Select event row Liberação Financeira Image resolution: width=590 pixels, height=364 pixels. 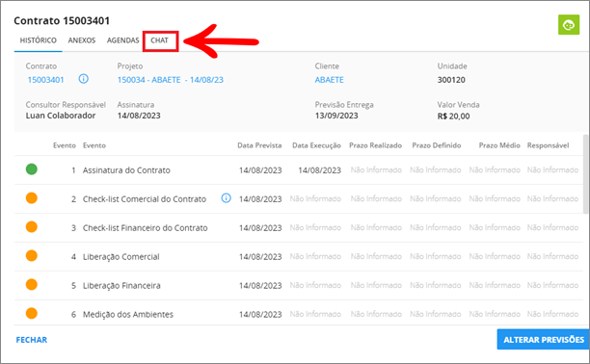pos(299,285)
